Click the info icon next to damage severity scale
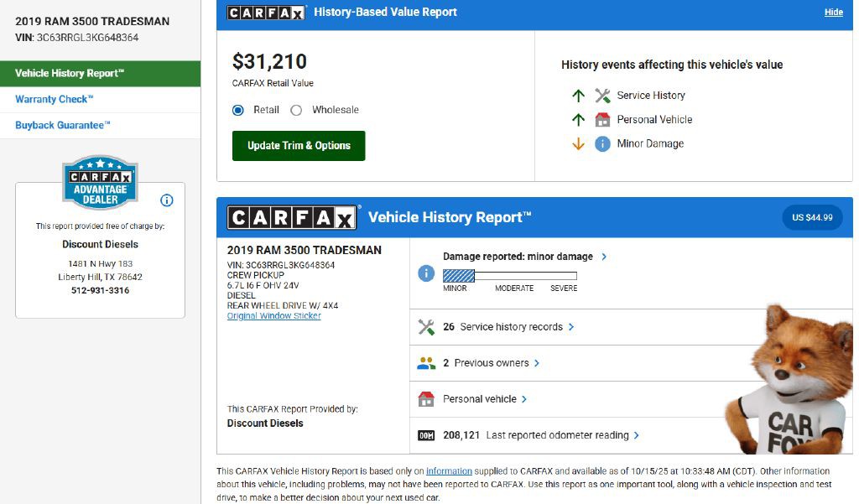This screenshot has width=859, height=504. tap(426, 273)
